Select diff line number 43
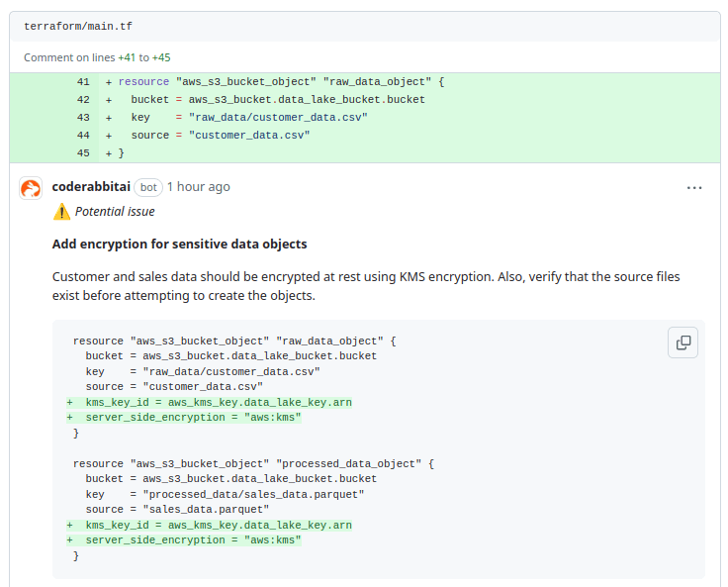Screen dimensions: 728x587 (83, 117)
